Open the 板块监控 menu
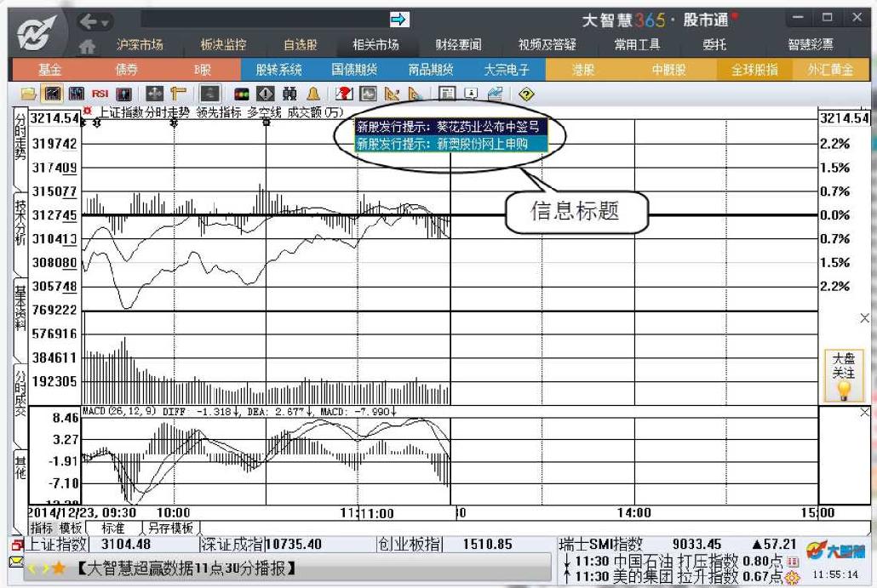Screen dimensions: 877x588 point(223,45)
